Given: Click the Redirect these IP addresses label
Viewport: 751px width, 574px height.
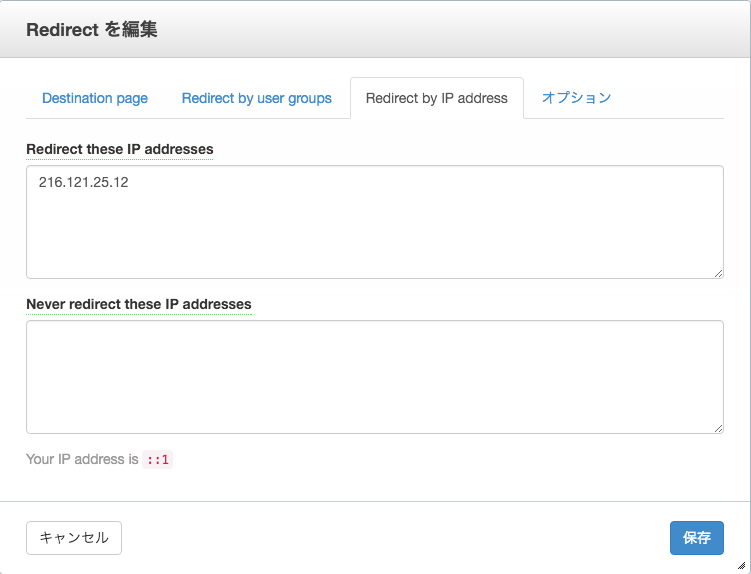Looking at the screenshot, I should (119, 149).
